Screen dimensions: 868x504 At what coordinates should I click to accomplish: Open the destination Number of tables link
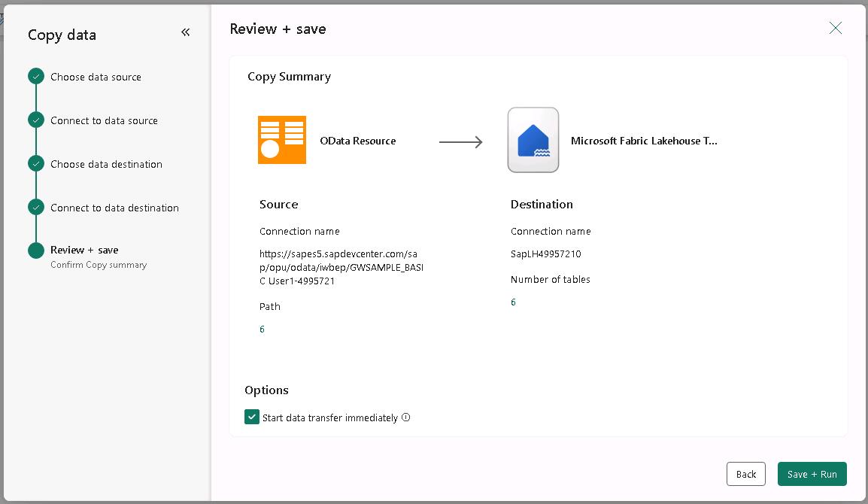[513, 302]
